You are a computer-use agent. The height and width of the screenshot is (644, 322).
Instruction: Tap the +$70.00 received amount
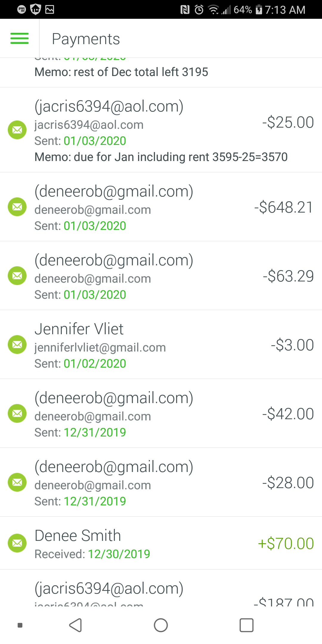[x=286, y=544]
